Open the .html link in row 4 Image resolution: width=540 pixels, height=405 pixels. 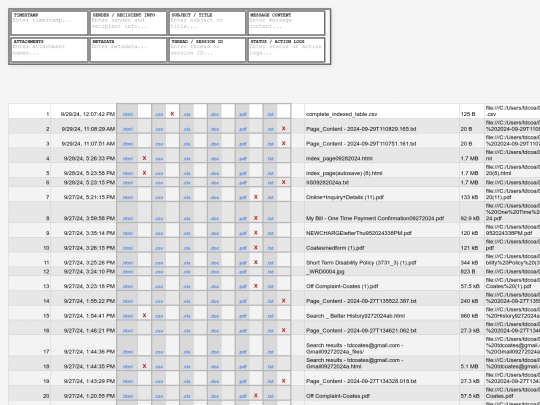click(x=127, y=159)
